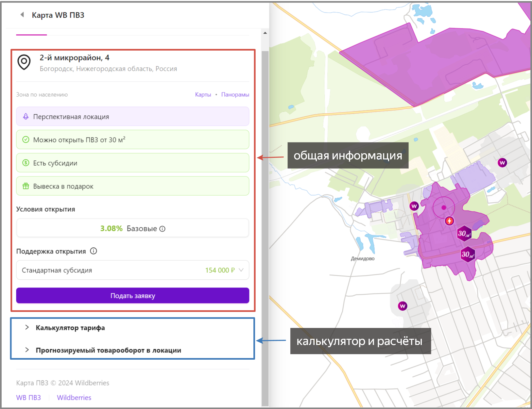Click 154 000 ₽ subsidy amount

(220, 270)
